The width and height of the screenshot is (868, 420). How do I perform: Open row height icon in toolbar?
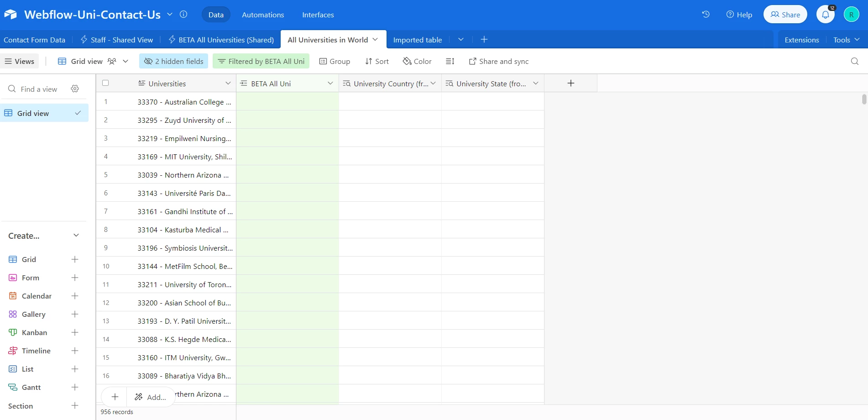click(450, 61)
